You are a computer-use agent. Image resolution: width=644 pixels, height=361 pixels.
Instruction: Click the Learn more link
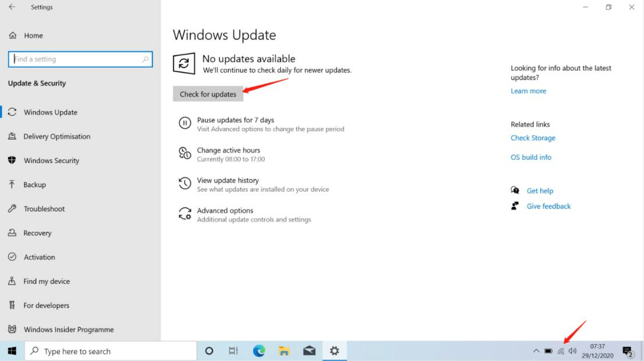coord(528,91)
